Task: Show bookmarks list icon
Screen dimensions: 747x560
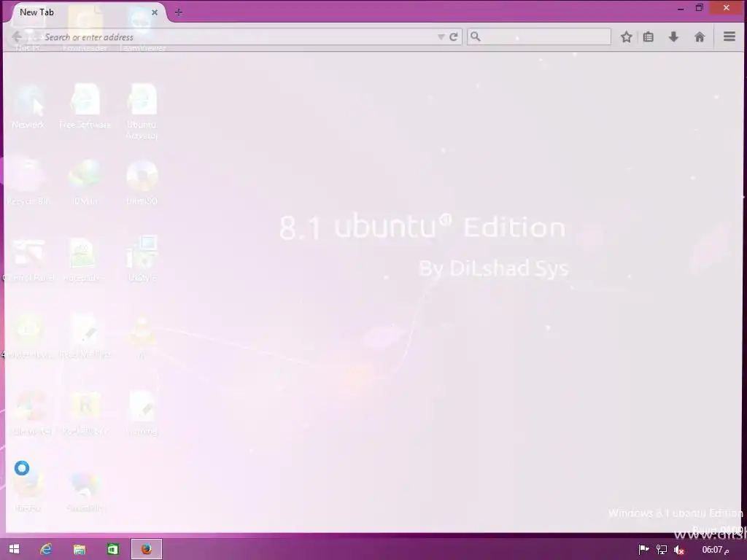Action: point(649,36)
